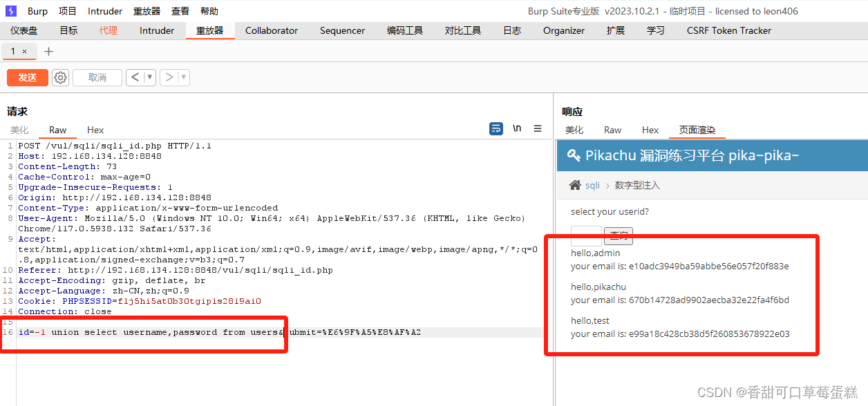This screenshot has height=406, width=868.
Task: Open Repeater settings gear icon
Action: click(61, 77)
